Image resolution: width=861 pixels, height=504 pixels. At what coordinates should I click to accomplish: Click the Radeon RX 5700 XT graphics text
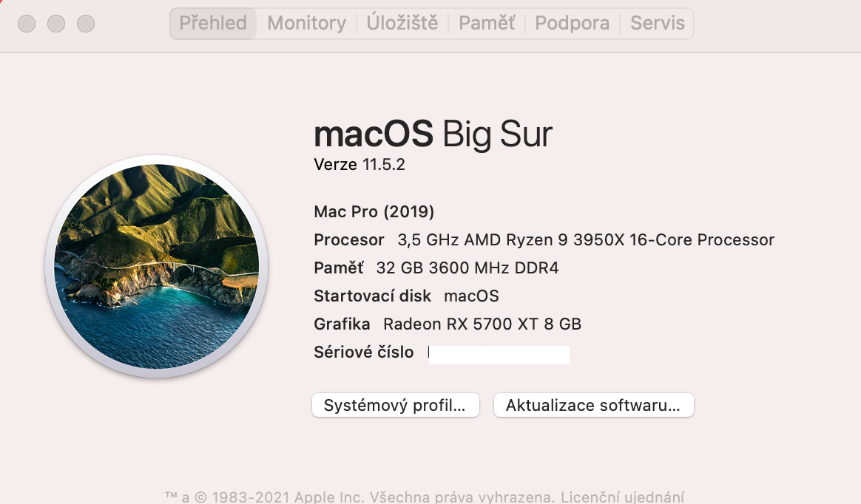[x=482, y=324]
